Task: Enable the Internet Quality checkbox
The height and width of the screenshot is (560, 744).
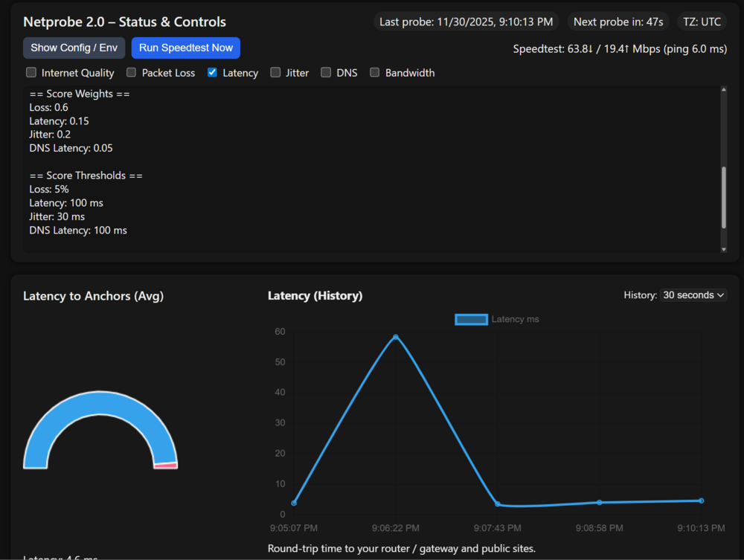Action: pos(31,73)
